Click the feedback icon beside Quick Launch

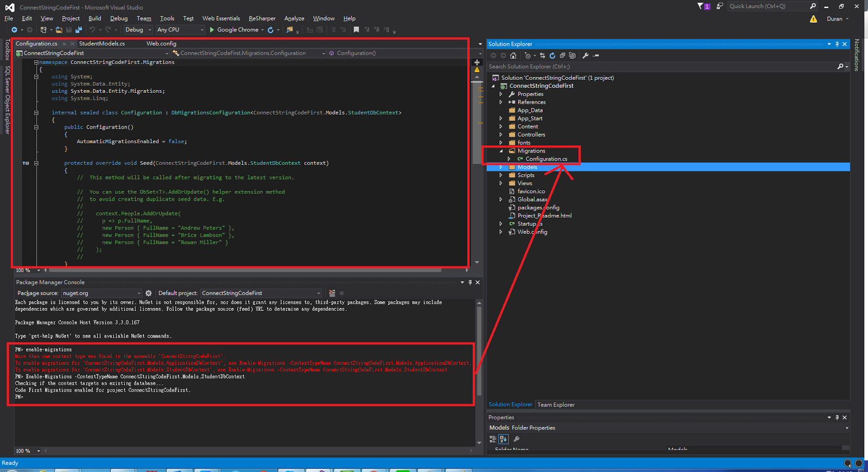(x=719, y=6)
